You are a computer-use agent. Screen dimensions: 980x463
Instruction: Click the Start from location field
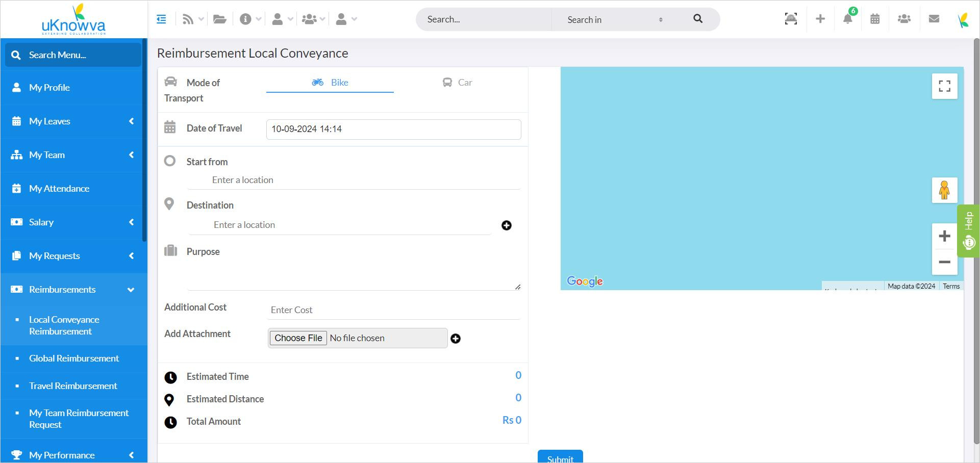353,180
